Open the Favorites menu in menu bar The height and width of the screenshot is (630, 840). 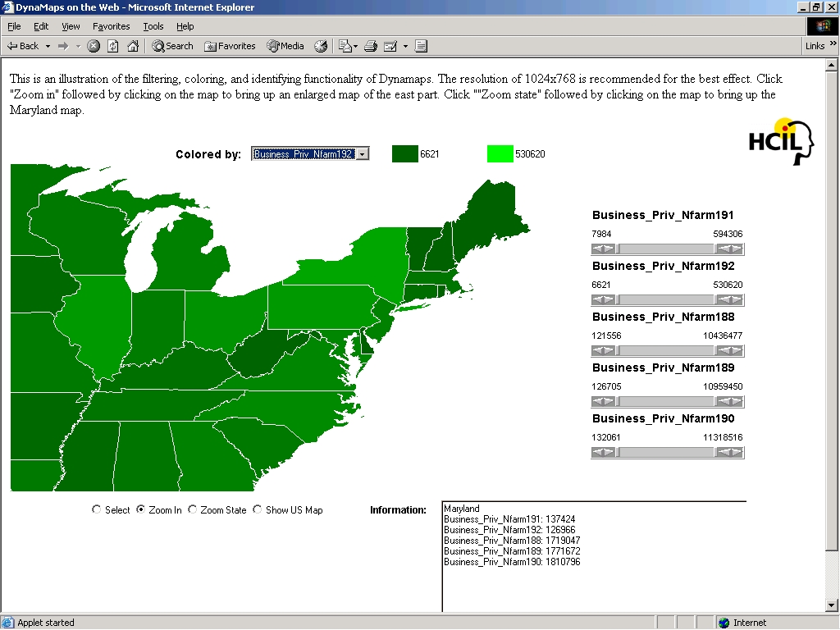click(x=111, y=26)
